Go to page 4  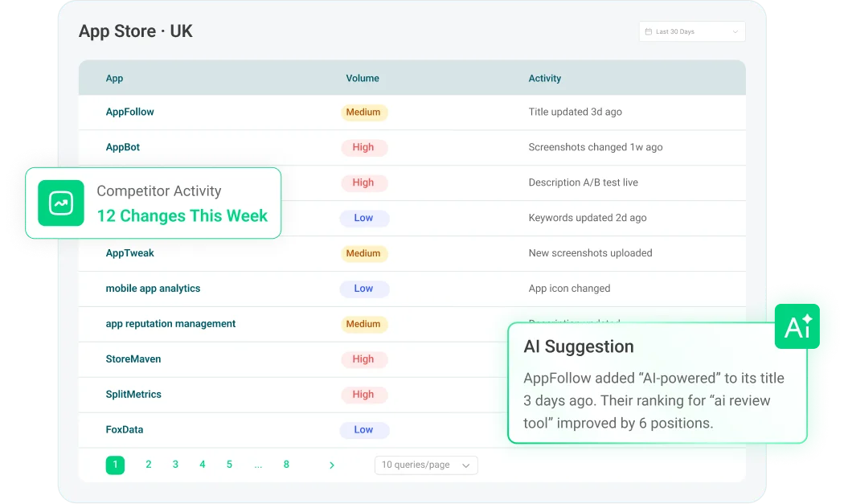[203, 465]
